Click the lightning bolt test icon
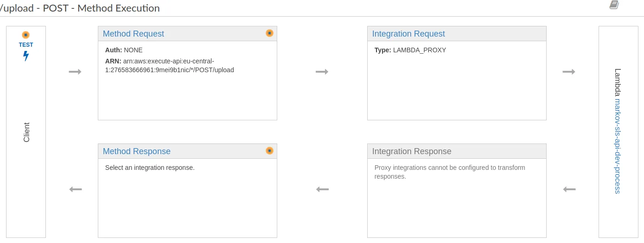Viewport: 644px width, 243px height. point(26,56)
